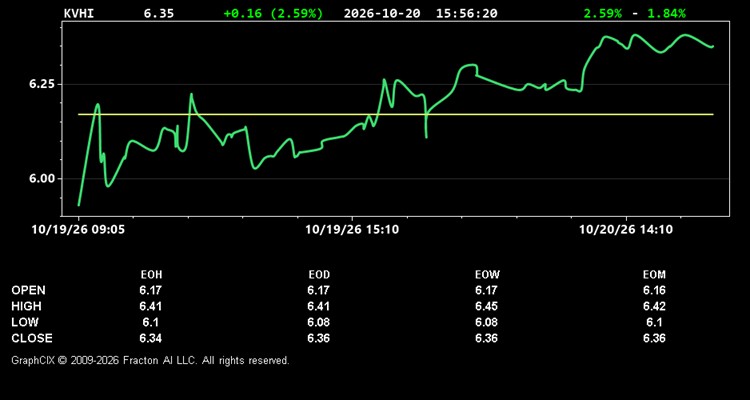Click the 6.00 y-axis label
Screen dimensions: 750x400
tap(42, 178)
